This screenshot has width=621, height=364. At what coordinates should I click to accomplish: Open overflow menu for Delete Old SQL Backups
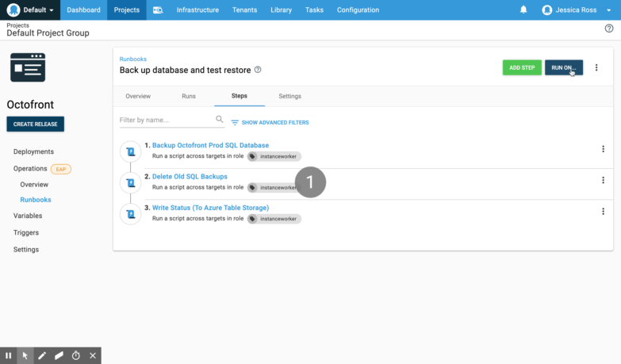(604, 180)
